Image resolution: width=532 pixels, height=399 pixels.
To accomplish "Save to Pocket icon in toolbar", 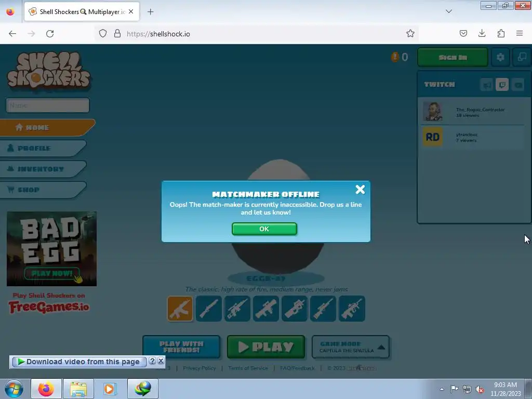I will coord(463,34).
